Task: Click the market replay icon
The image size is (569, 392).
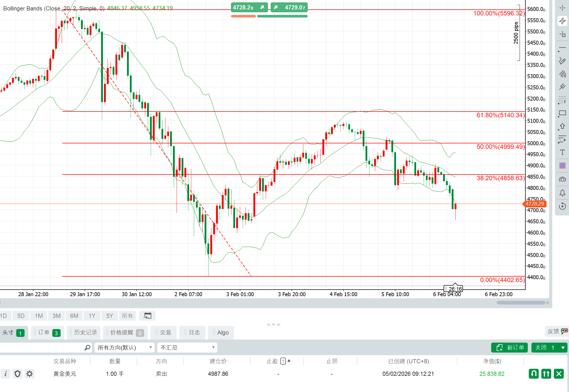Action: [562, 206]
